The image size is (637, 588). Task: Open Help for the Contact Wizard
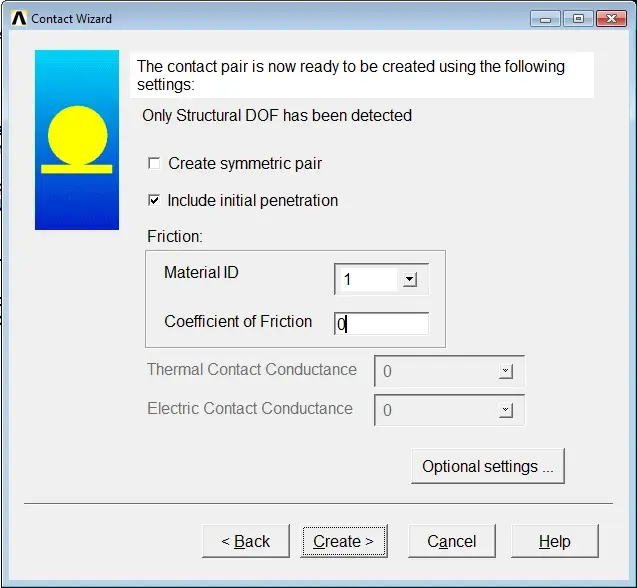[x=555, y=541]
